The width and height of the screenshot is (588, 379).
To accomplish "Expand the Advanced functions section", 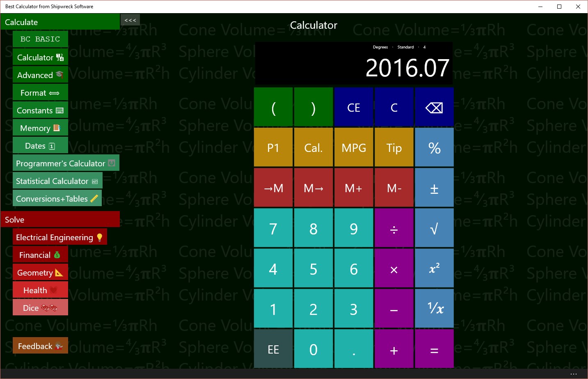I will pos(40,75).
